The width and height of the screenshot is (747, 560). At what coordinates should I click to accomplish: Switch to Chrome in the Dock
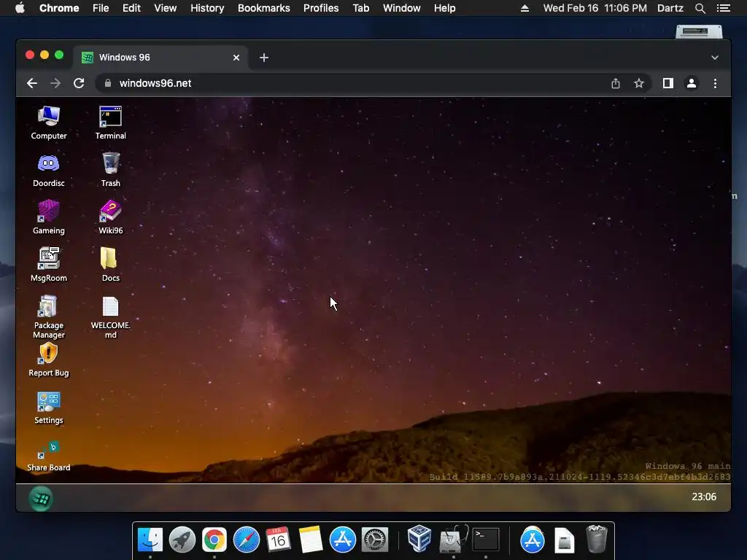coord(214,540)
